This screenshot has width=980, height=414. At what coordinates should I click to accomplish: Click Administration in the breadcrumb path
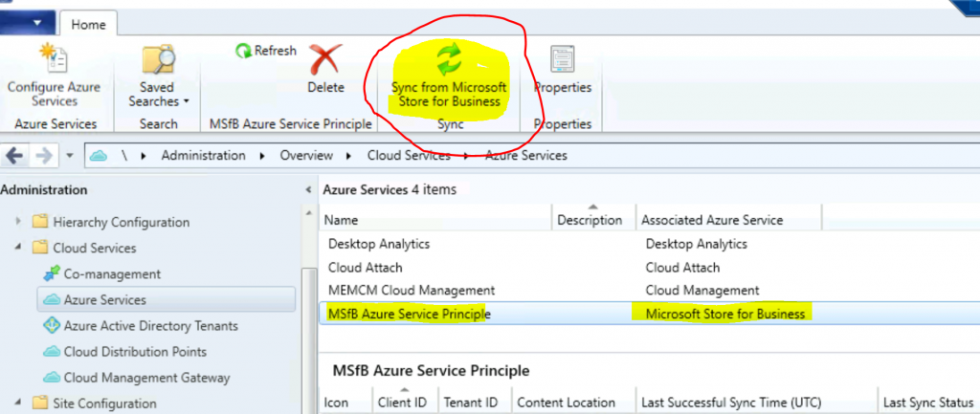(x=203, y=156)
